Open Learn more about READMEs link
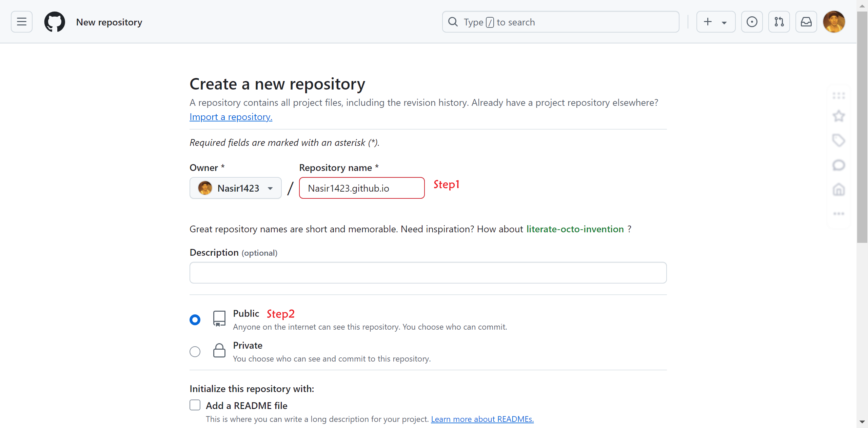The height and width of the screenshot is (428, 868). (482, 419)
